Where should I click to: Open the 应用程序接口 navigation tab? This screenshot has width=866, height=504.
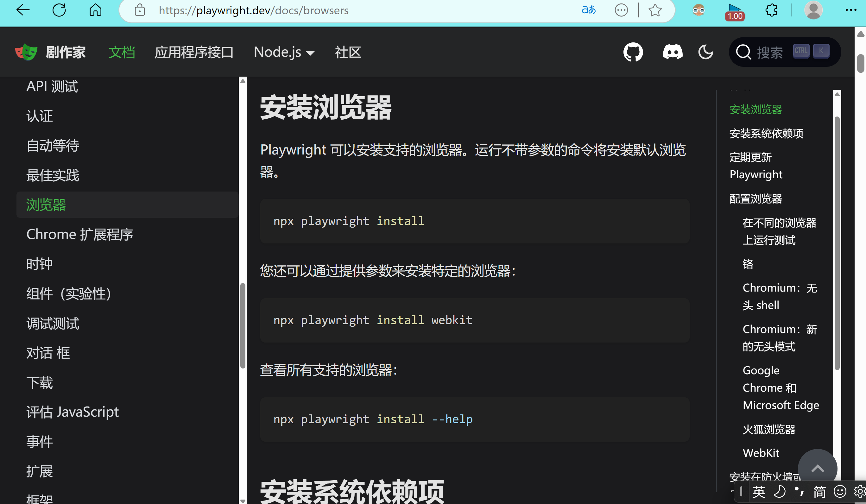coord(194,52)
